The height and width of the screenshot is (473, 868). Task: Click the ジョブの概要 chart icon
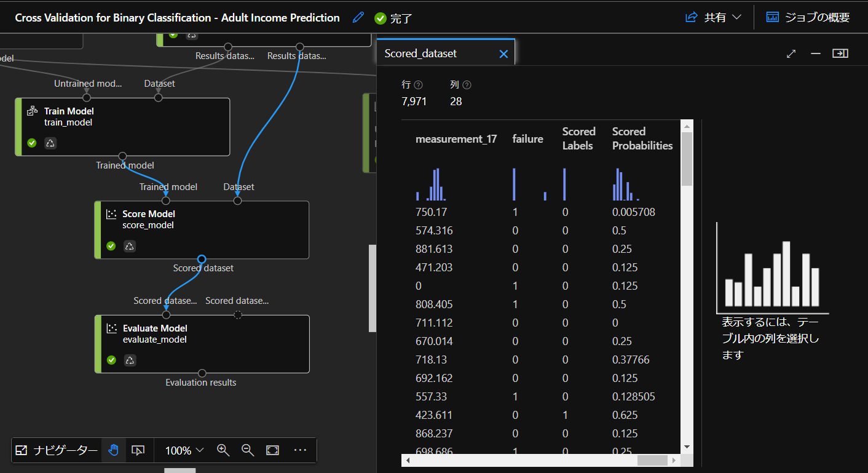773,17
